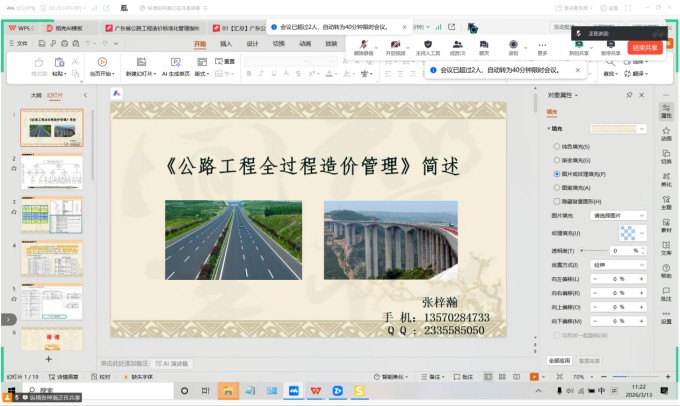Screen dimensions: 680x406
Task: Pin the 对象属性 properties panel
Action: pos(629,94)
